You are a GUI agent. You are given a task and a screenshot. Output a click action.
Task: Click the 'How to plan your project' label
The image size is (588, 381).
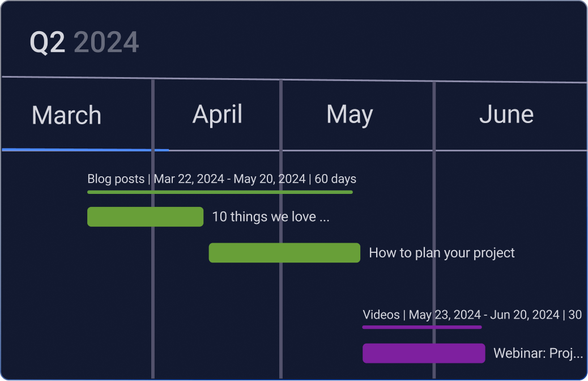(x=442, y=252)
